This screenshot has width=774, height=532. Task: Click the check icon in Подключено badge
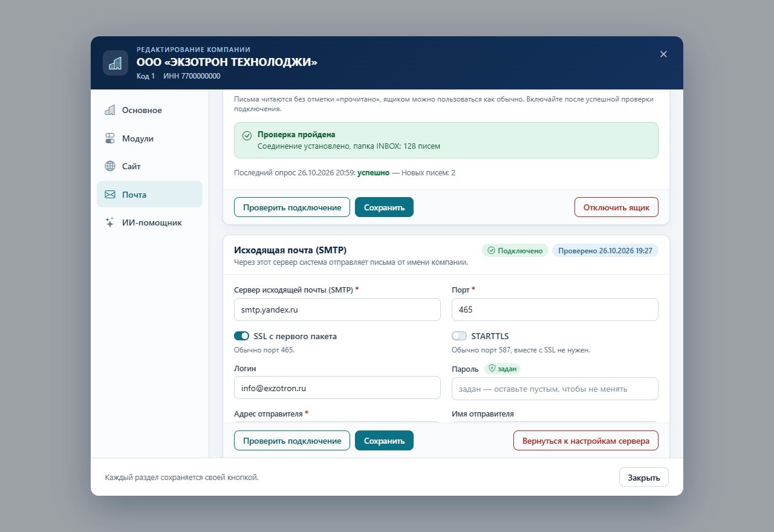491,250
